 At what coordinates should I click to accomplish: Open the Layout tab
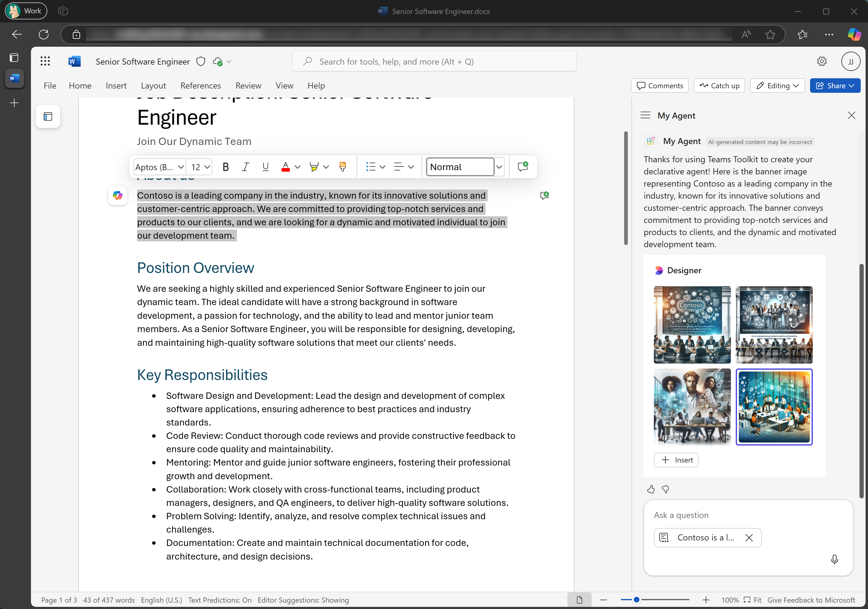tap(153, 86)
